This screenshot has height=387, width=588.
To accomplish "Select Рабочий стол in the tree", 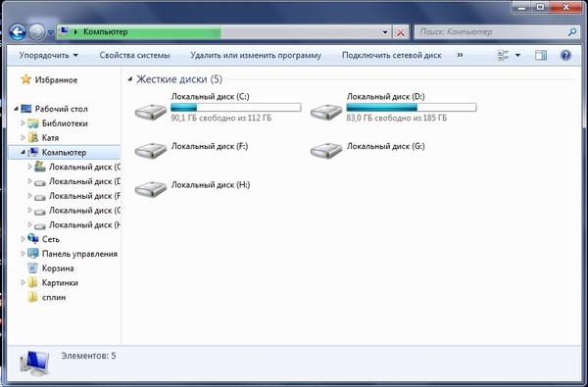I will click(x=61, y=109).
